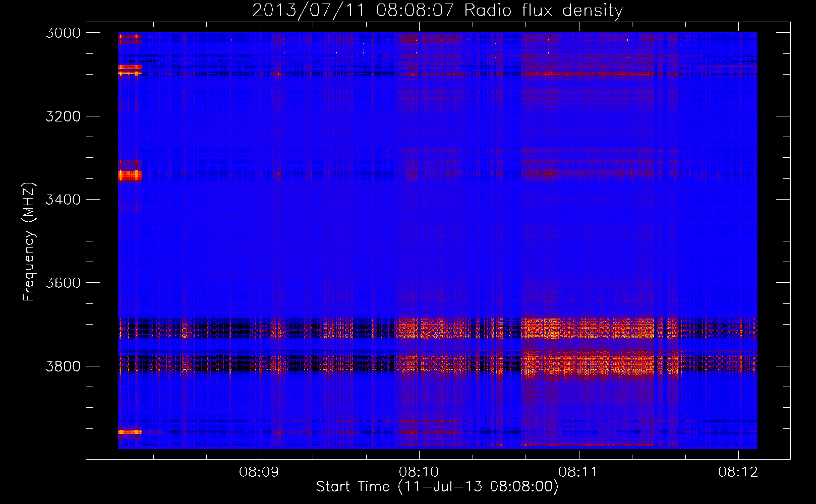Select the 3600 frequency axis label

[63, 283]
